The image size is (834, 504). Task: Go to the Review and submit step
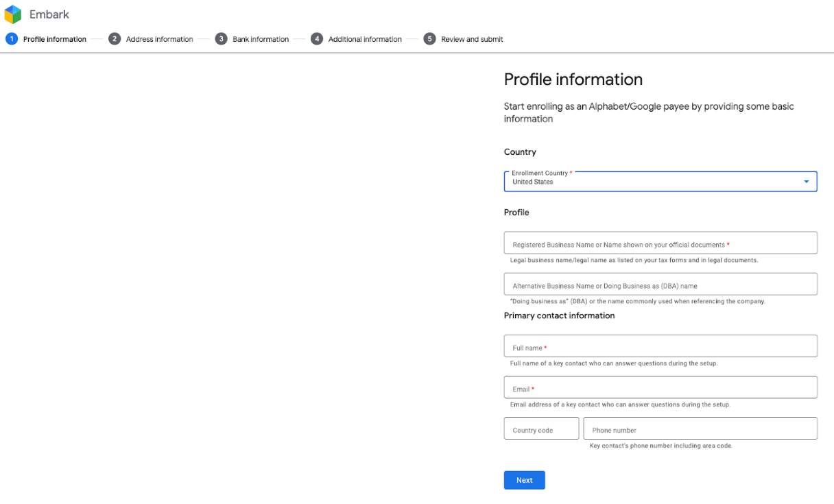[x=470, y=39]
